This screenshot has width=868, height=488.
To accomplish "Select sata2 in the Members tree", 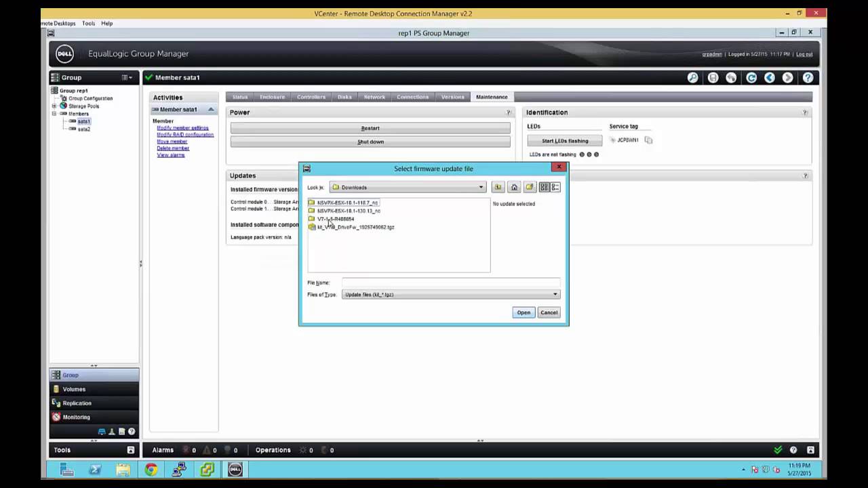I will tap(83, 129).
